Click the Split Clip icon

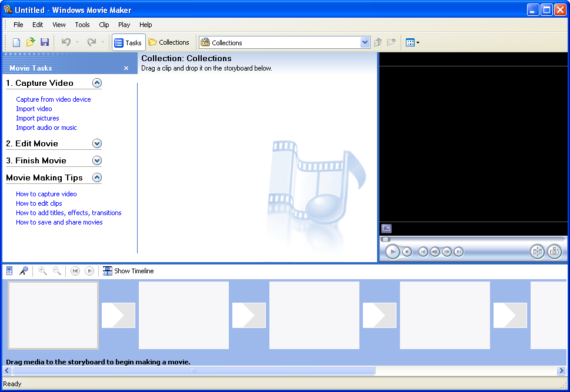[537, 252]
